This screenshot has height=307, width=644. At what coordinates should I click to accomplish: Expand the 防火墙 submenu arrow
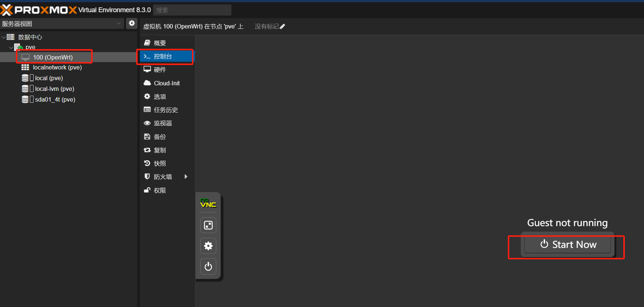coord(186,177)
